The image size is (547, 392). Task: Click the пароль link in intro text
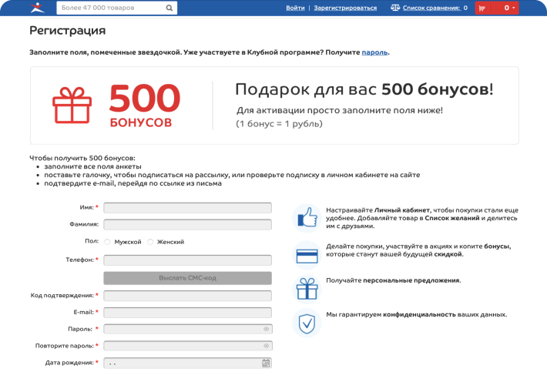(x=374, y=52)
